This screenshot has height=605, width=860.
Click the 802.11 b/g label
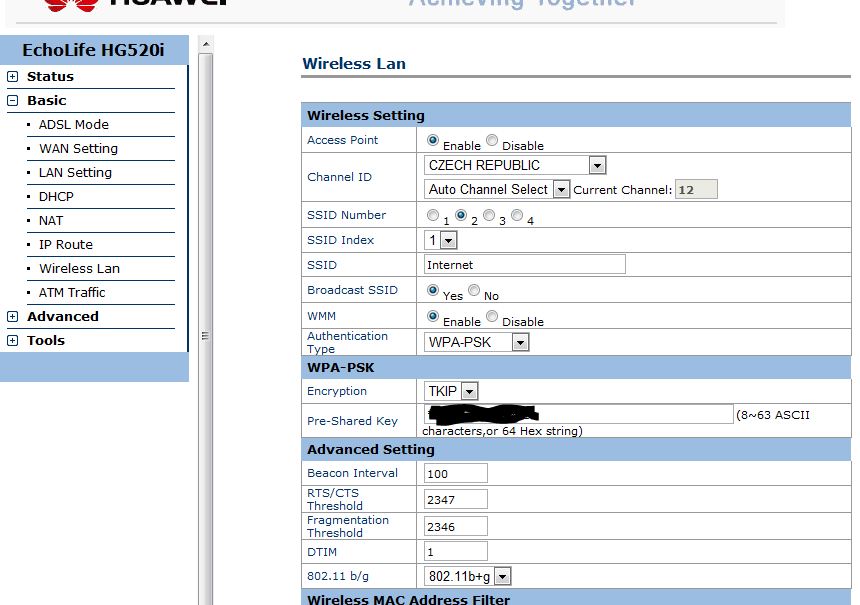[x=338, y=576]
